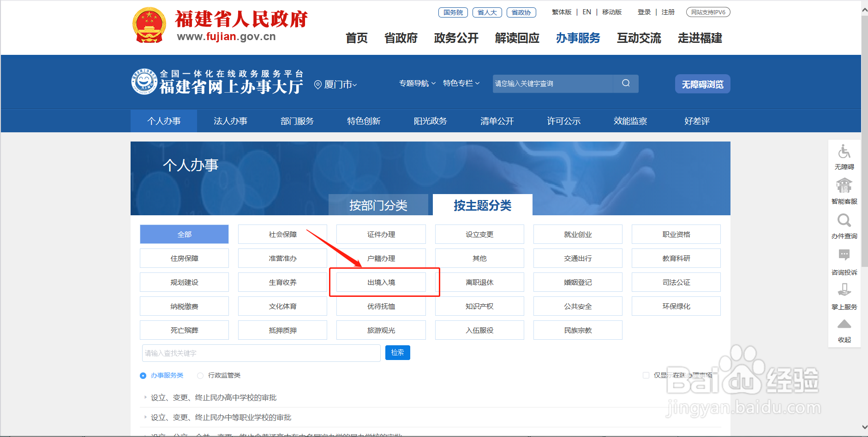Enable the 仅显示在线办理事项 checkbox

pos(646,375)
